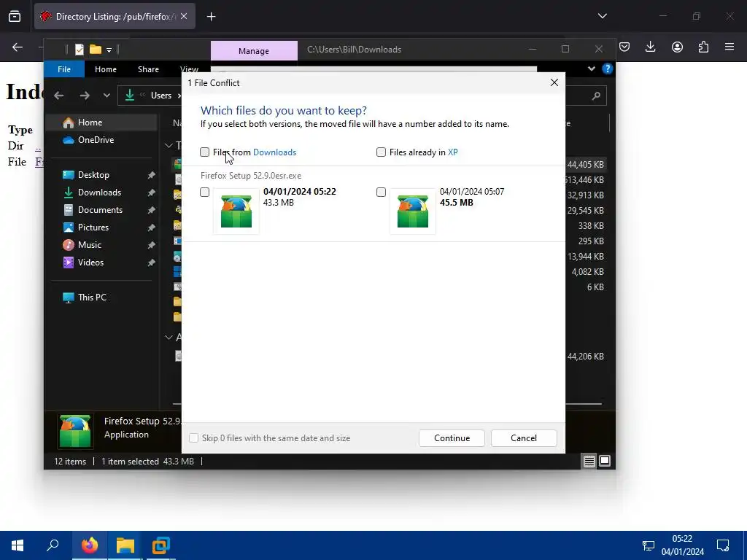Open a new Firefox tab
747x560 pixels.
[x=211, y=17]
